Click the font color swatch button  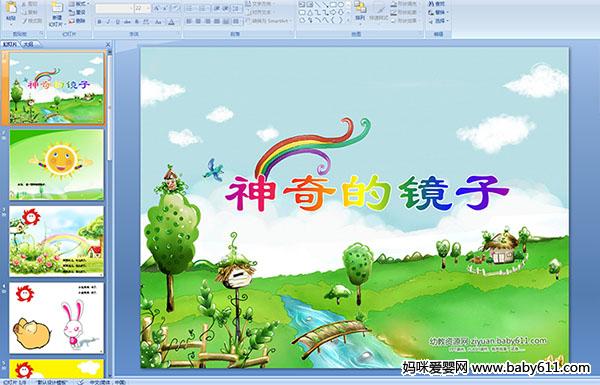click(171, 22)
